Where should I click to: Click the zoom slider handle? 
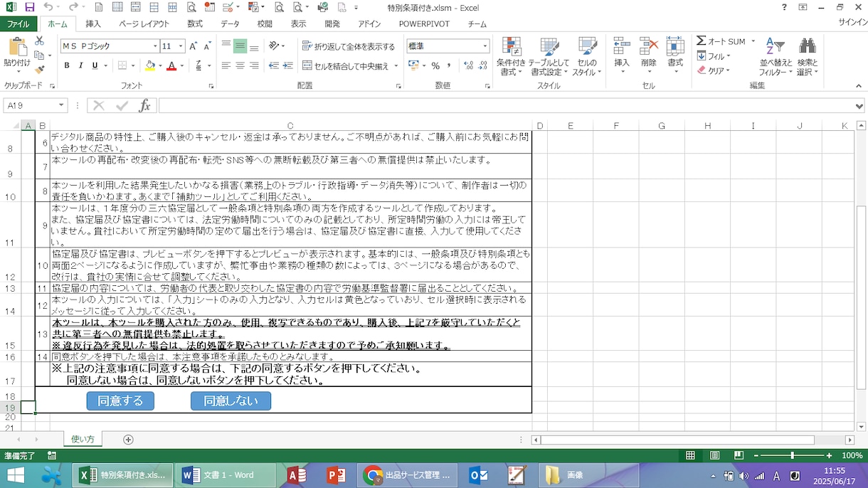click(x=793, y=455)
